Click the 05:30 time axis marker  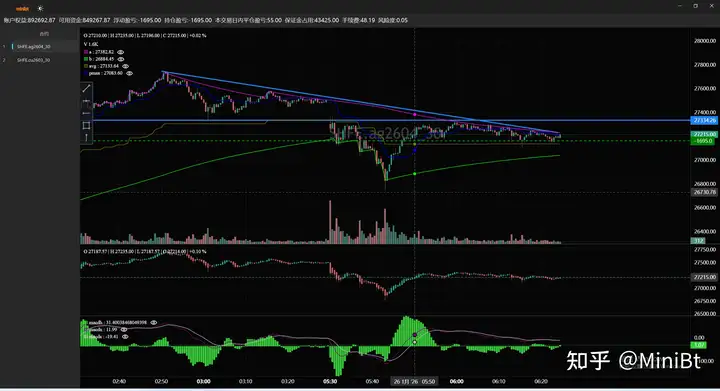point(330,381)
